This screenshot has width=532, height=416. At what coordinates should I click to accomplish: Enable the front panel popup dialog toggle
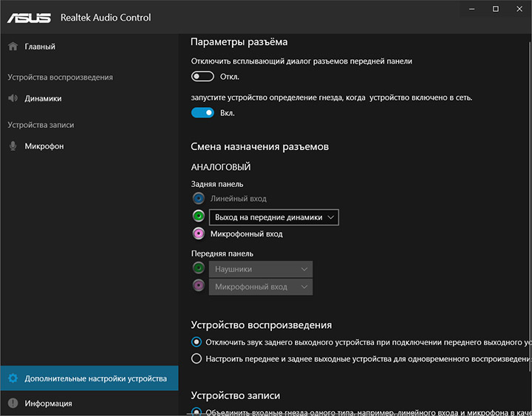click(x=202, y=77)
